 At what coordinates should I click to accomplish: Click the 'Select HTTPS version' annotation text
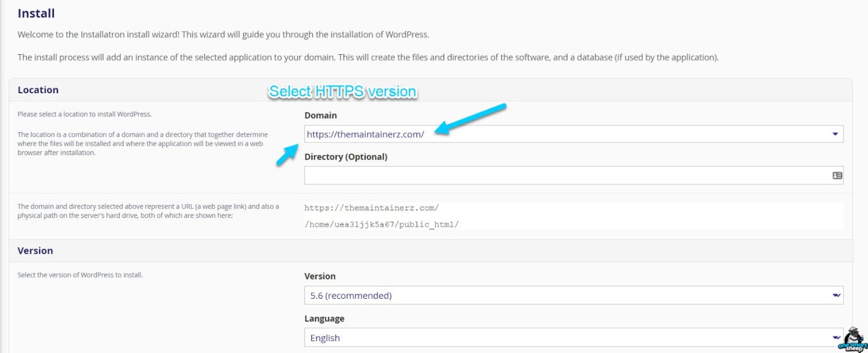point(342,91)
